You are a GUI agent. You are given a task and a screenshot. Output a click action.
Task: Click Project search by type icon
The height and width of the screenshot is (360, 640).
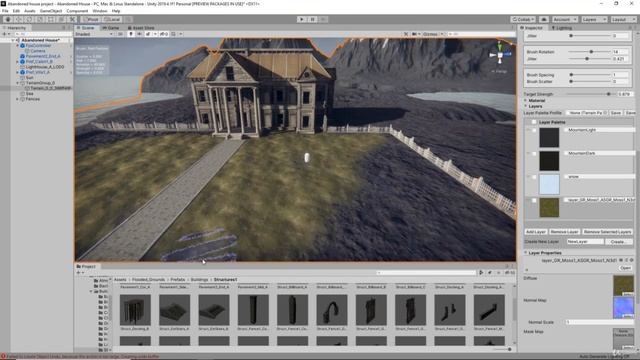point(481,273)
